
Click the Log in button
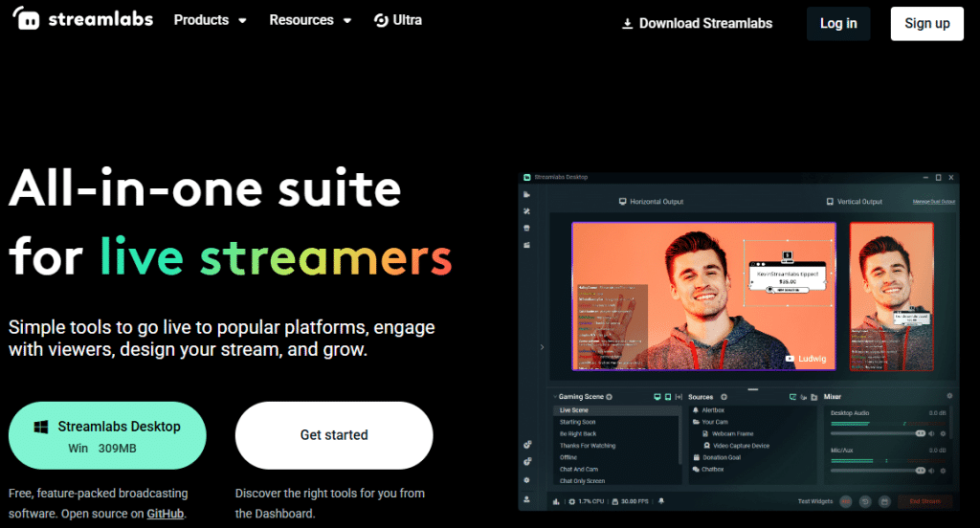tap(838, 24)
